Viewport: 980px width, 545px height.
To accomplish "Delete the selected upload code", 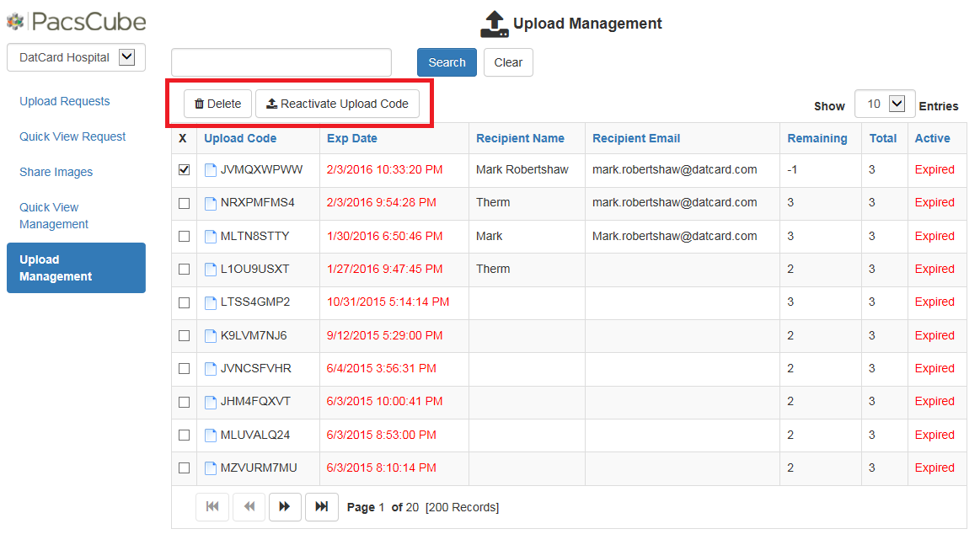I will point(217,104).
